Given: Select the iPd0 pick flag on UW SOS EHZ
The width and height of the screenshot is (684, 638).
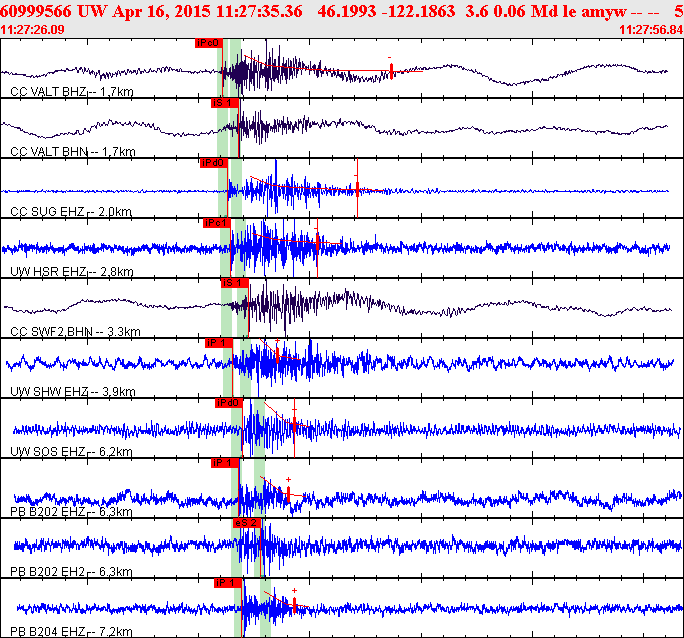Looking at the screenshot, I should [x=229, y=403].
